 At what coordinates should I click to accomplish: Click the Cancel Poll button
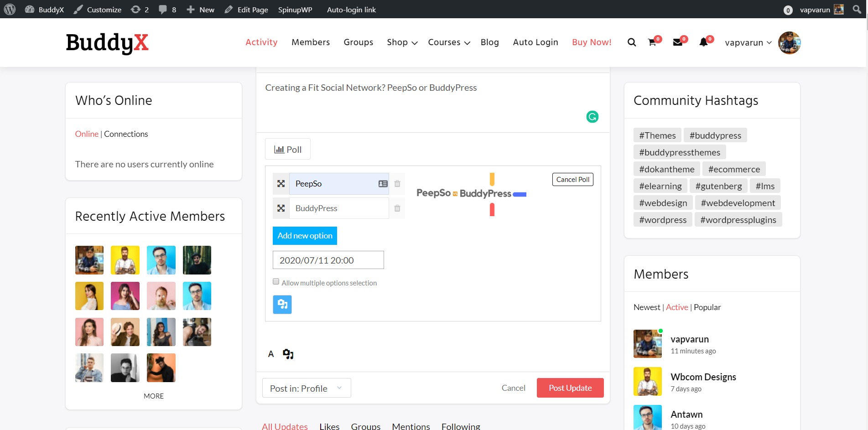tap(572, 180)
